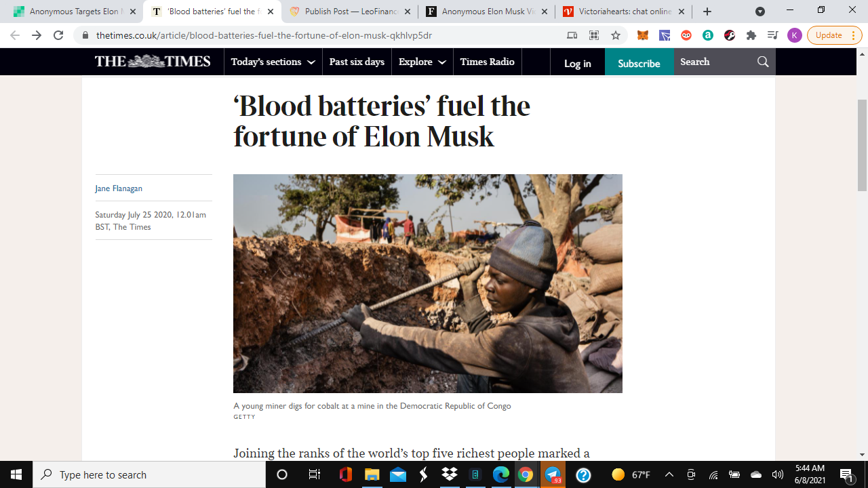868x488 pixels.
Task: Open the weather 67°F widget
Action: click(631, 474)
